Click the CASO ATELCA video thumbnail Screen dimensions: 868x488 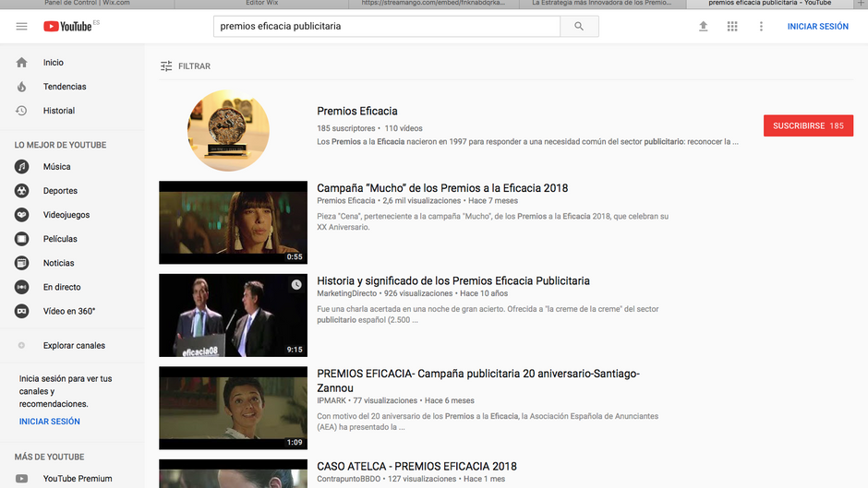tap(233, 473)
